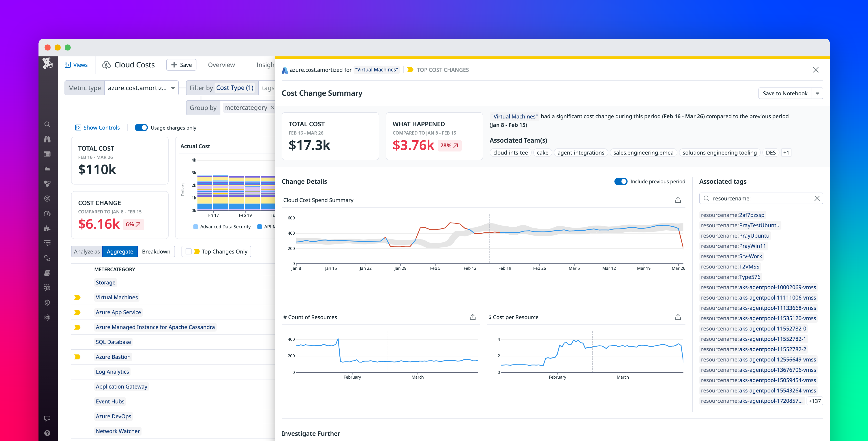Toggle off Usage charges only
This screenshot has height=441, width=868.
[x=142, y=128]
